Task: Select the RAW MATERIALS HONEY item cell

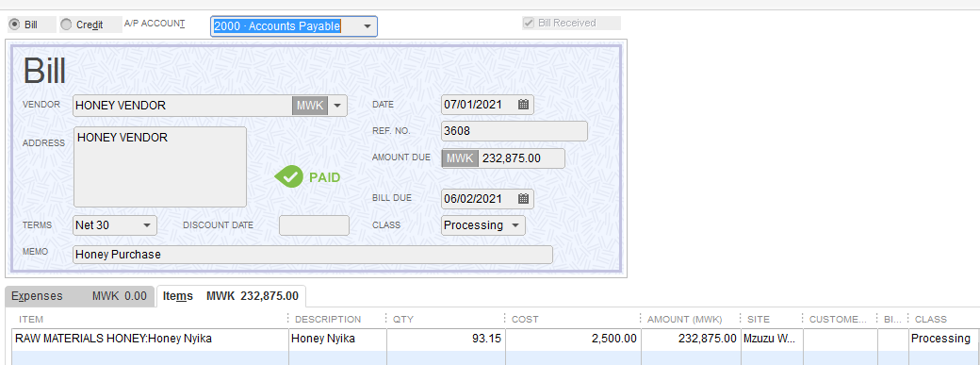Action: [150, 340]
